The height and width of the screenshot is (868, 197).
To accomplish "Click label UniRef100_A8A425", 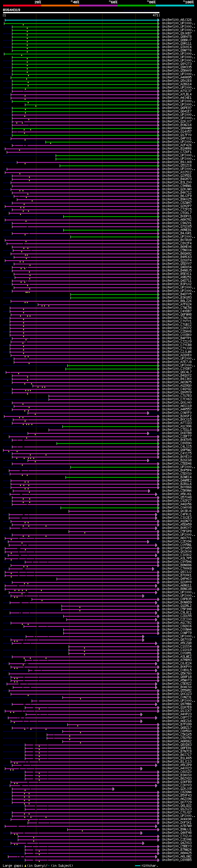I will pos(176,853).
